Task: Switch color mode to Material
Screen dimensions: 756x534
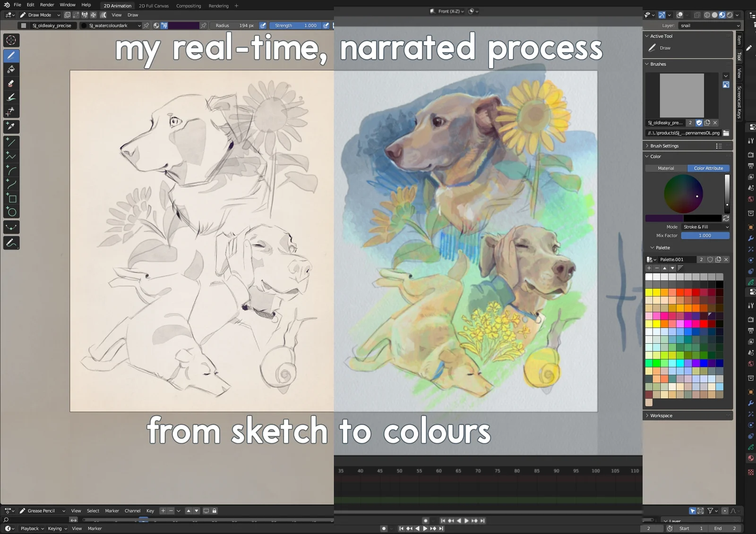Action: (666, 168)
